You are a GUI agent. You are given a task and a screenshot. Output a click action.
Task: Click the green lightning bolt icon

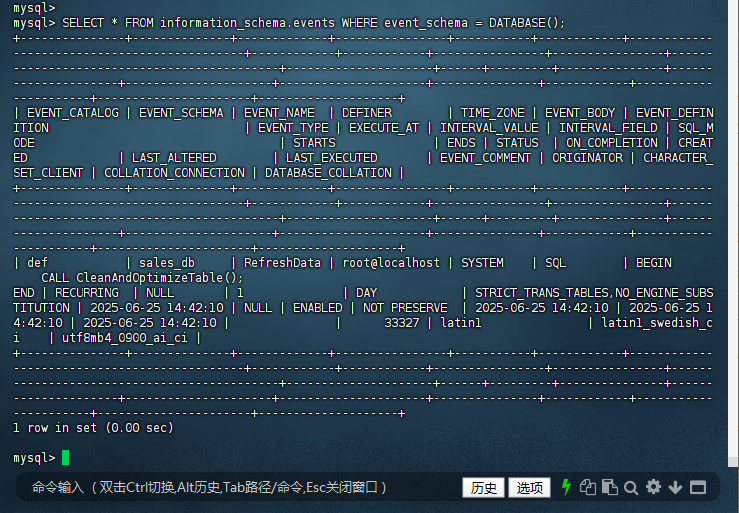coord(566,487)
